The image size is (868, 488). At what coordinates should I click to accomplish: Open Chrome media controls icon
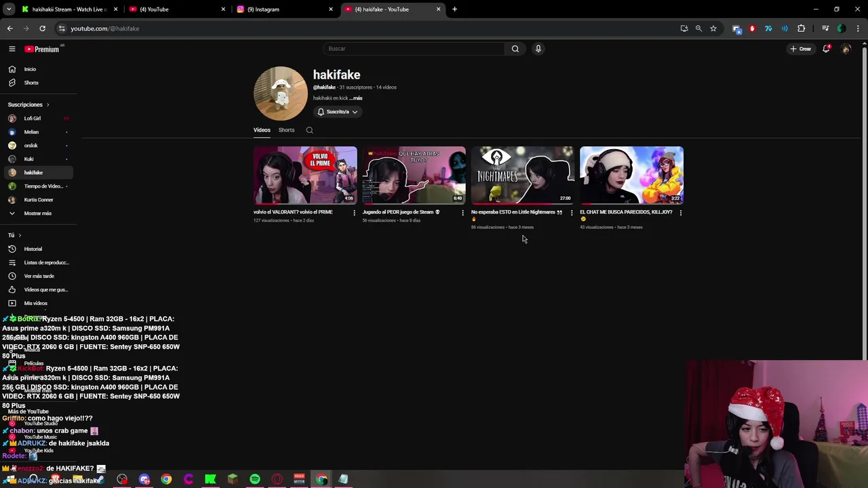point(825,28)
